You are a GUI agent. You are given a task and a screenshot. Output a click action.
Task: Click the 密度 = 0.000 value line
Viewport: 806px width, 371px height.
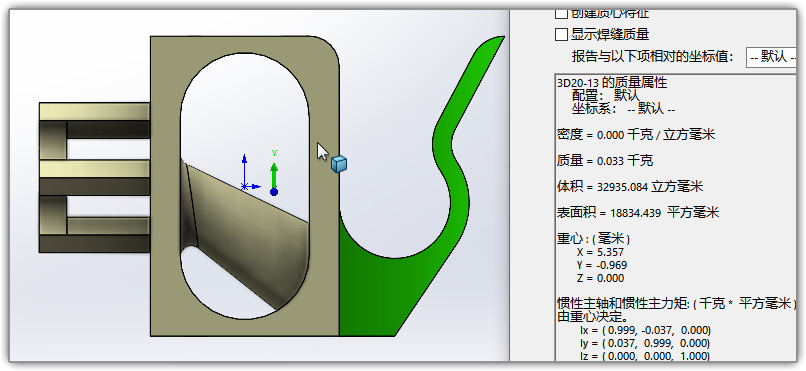click(x=635, y=135)
